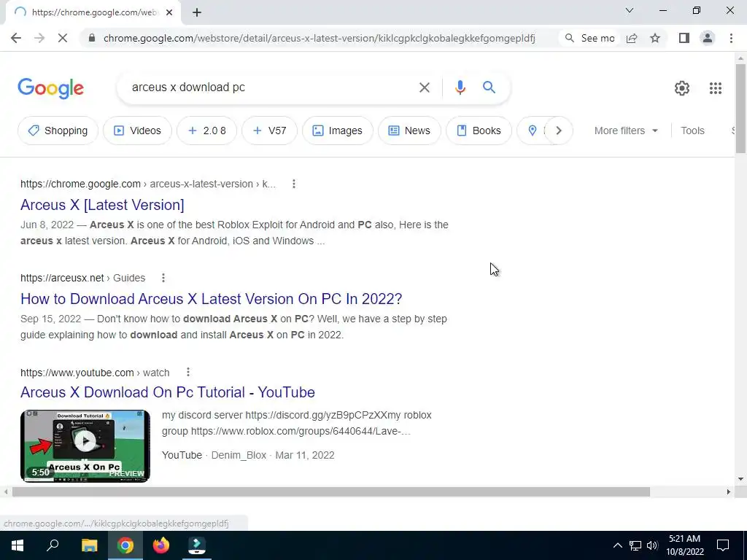This screenshot has height=560, width=747.
Task: Add the 2.0 8 search refinement
Action: tap(206, 131)
